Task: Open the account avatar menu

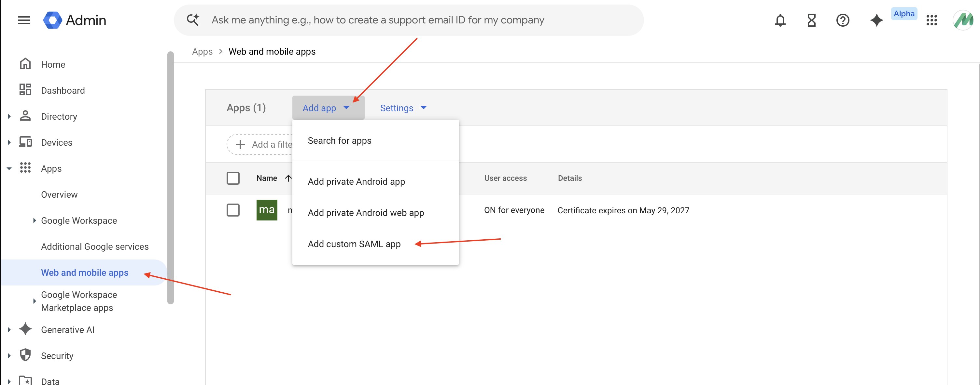Action: coord(963,20)
